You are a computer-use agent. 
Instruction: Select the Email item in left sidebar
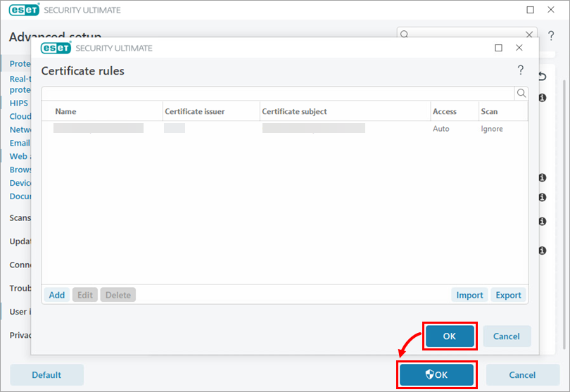pos(20,143)
